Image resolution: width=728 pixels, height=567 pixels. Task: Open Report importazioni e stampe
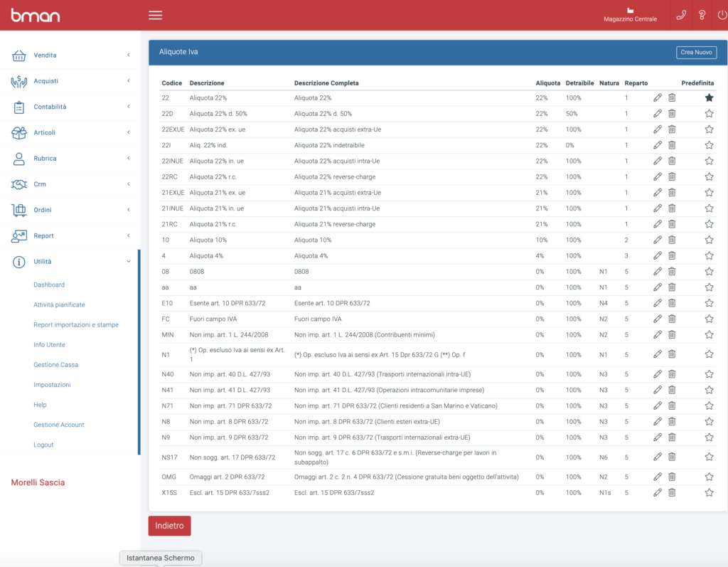75,325
